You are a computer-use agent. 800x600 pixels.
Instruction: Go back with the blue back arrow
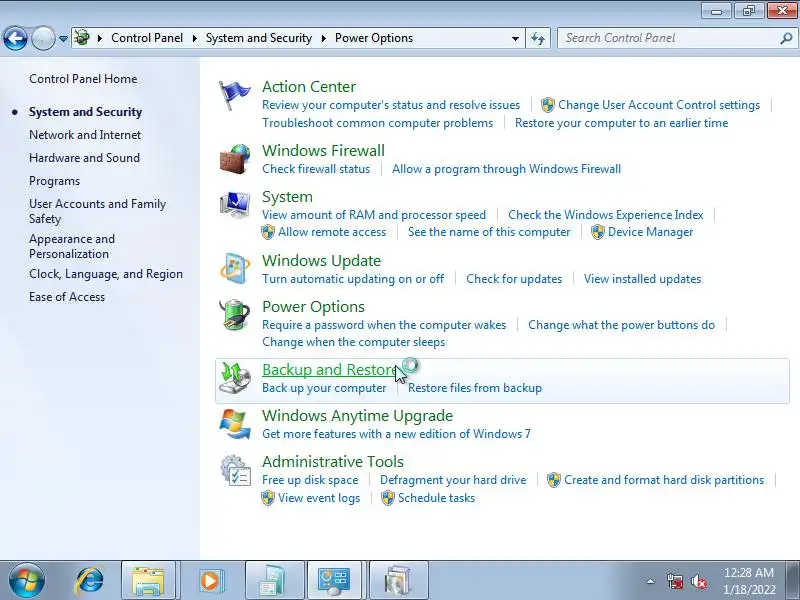click(16, 38)
